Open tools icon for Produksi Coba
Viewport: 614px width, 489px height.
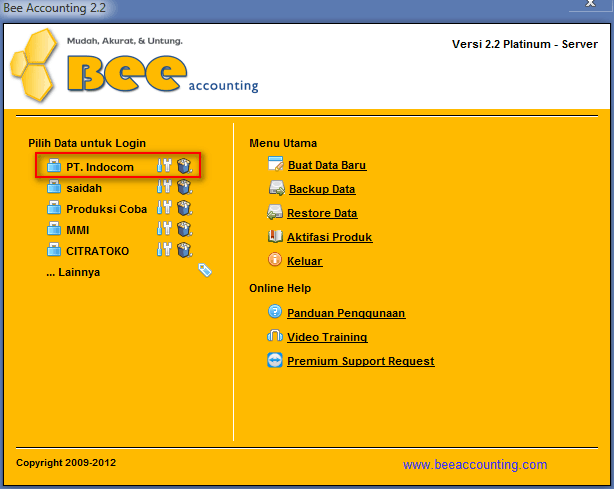[164, 208]
